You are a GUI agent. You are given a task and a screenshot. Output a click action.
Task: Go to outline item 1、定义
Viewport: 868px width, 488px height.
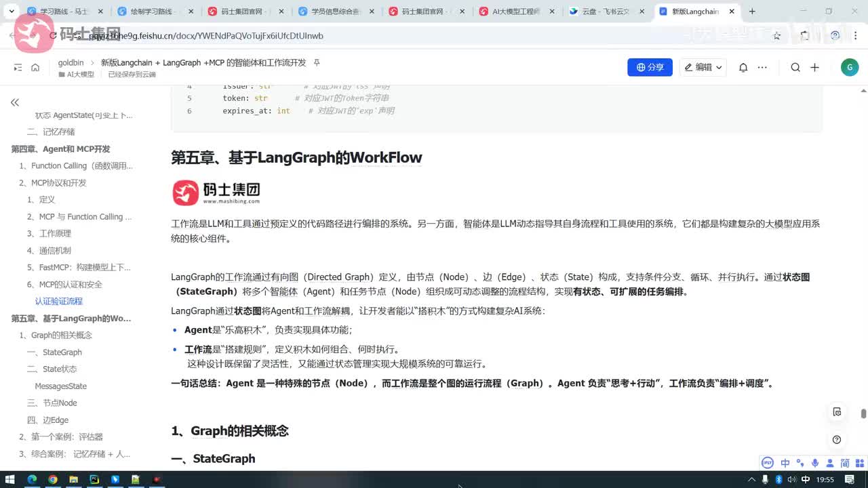(x=41, y=200)
